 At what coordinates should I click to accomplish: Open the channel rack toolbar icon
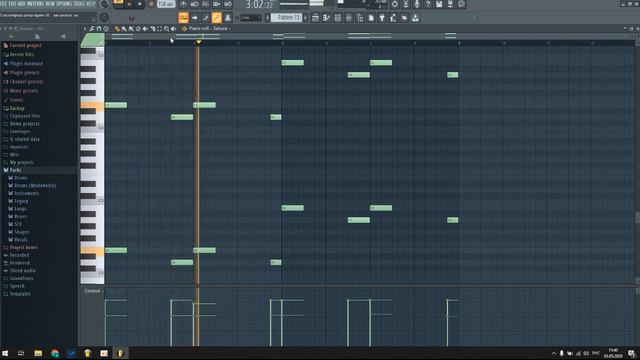[338, 18]
